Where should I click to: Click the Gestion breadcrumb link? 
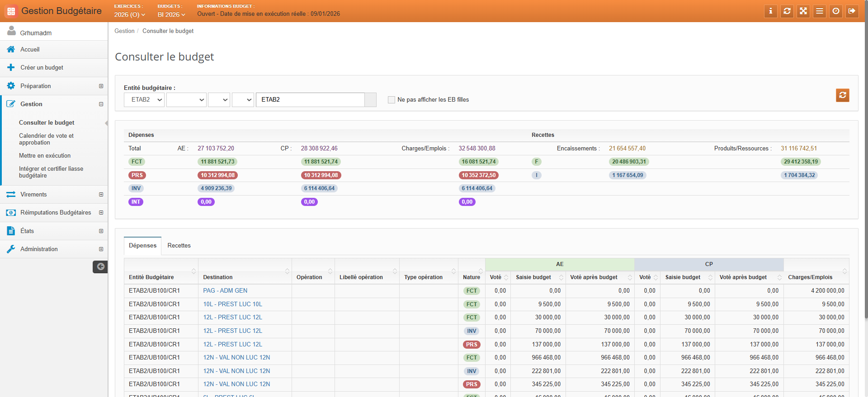(124, 31)
